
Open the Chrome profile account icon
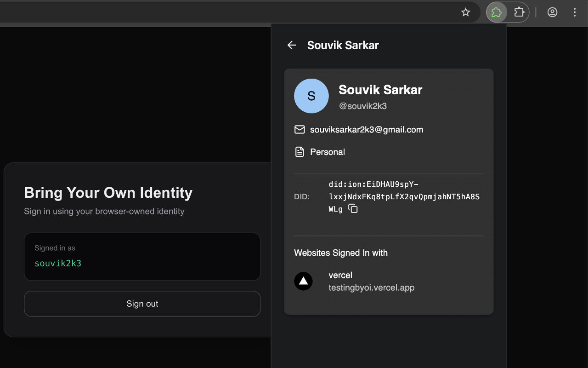[x=552, y=12]
